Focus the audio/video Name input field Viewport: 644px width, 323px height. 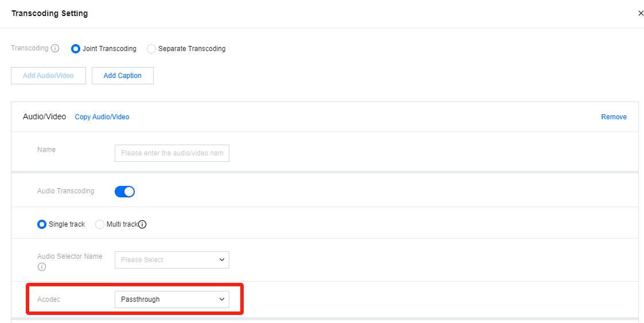[x=171, y=153]
